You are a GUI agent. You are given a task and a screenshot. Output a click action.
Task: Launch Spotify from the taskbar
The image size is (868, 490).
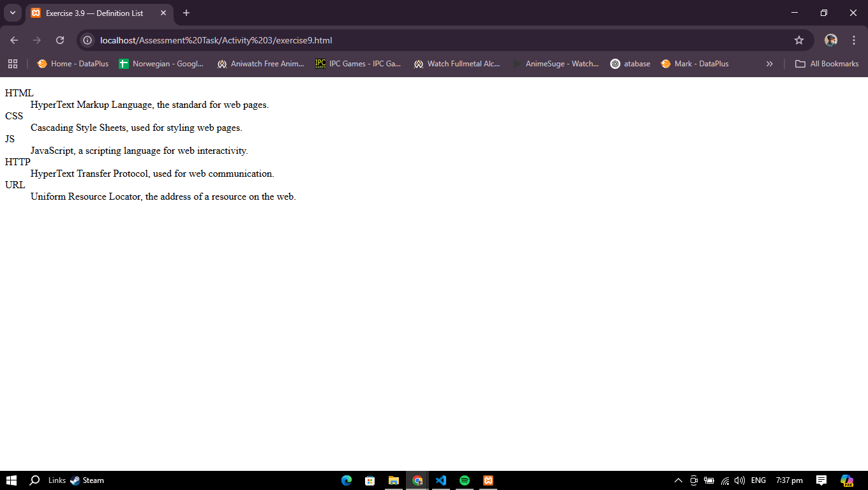coord(465,480)
